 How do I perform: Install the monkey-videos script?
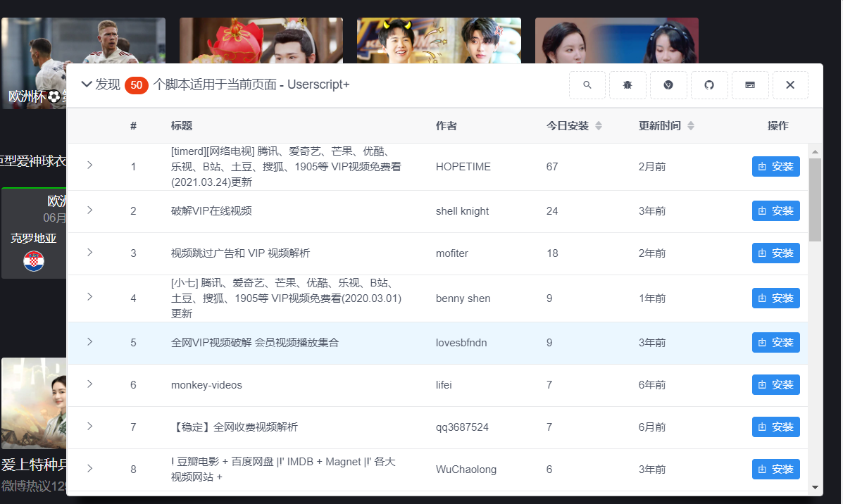776,385
